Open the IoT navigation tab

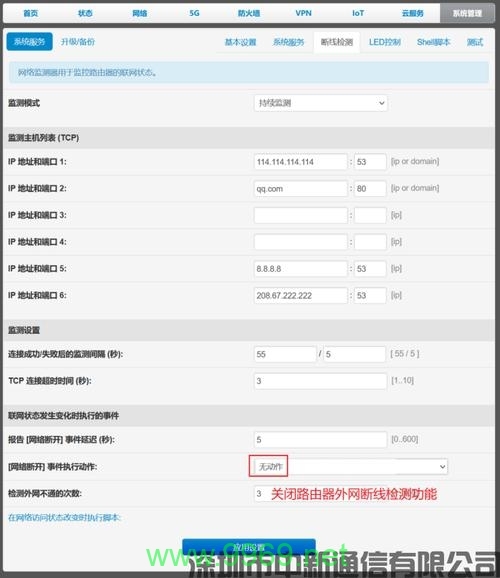[358, 13]
